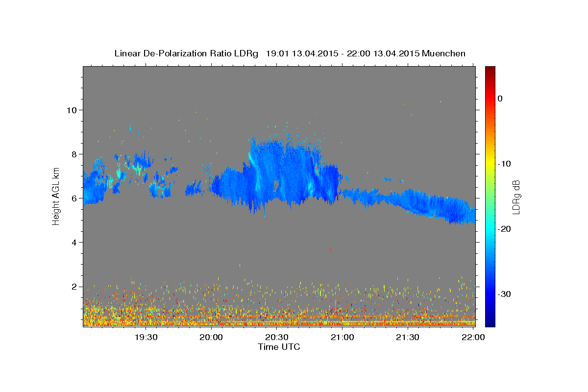Click the "22:00" time tick label
Viewport: 588px width, 392px height.
pyautogui.click(x=473, y=337)
